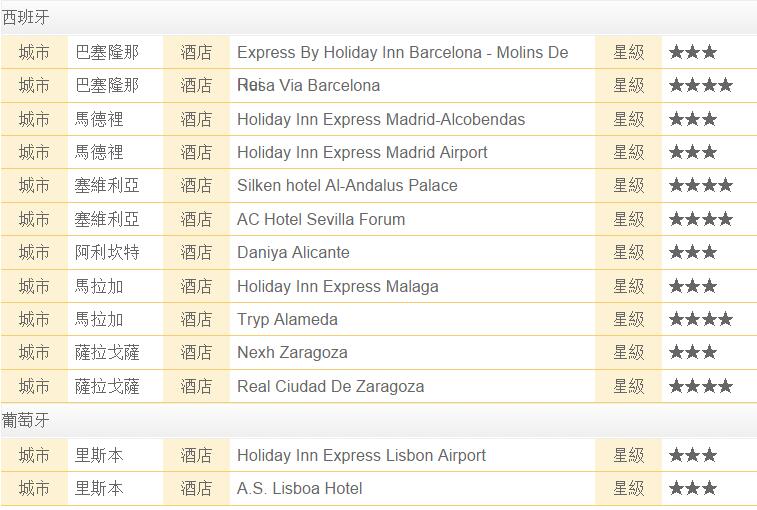
Task: Select the Tryp Alameda hotel
Action: pos(287,319)
